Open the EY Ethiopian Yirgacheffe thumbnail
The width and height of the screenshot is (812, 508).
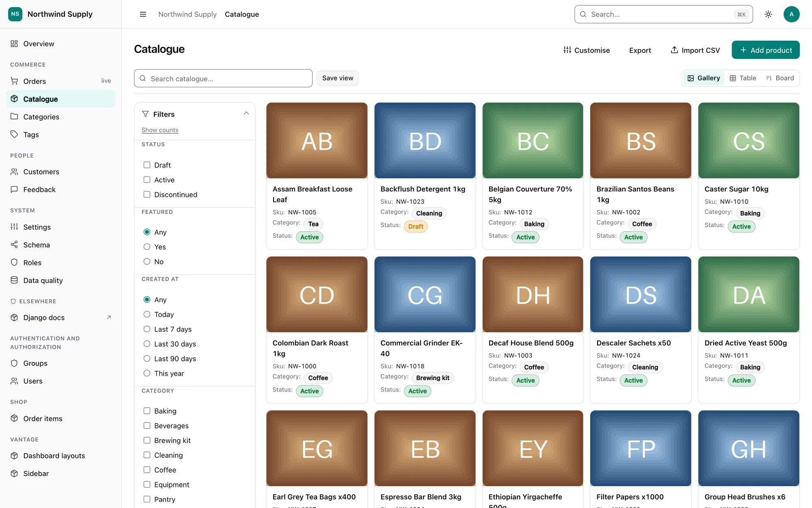point(533,449)
